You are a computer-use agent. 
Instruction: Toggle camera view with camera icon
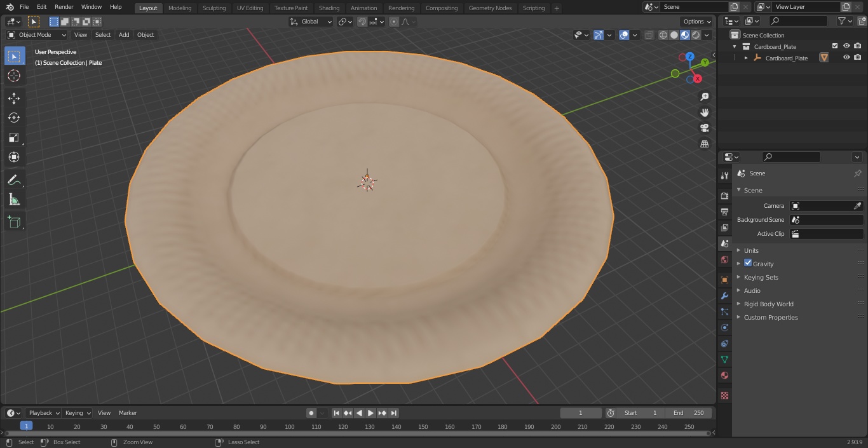[x=704, y=128]
